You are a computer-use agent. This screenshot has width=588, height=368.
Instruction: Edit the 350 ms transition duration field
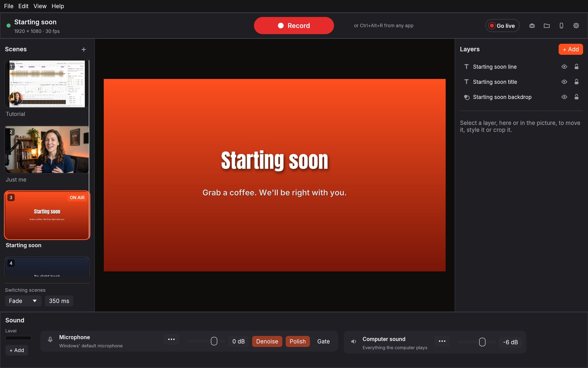pyautogui.click(x=59, y=301)
